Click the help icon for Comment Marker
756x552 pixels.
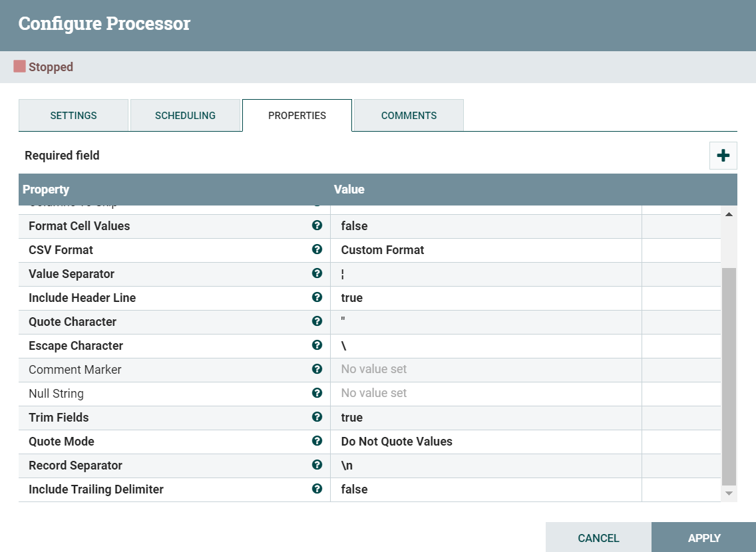pyautogui.click(x=317, y=369)
